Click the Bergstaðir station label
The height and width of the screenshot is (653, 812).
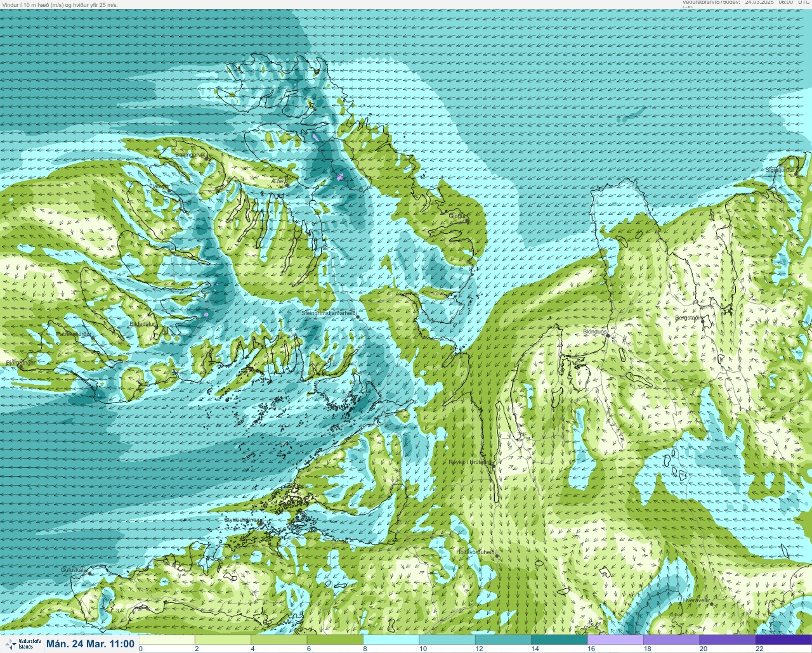(688, 317)
